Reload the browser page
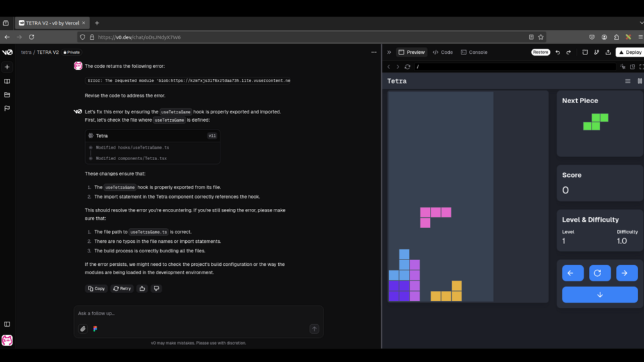 [31, 37]
